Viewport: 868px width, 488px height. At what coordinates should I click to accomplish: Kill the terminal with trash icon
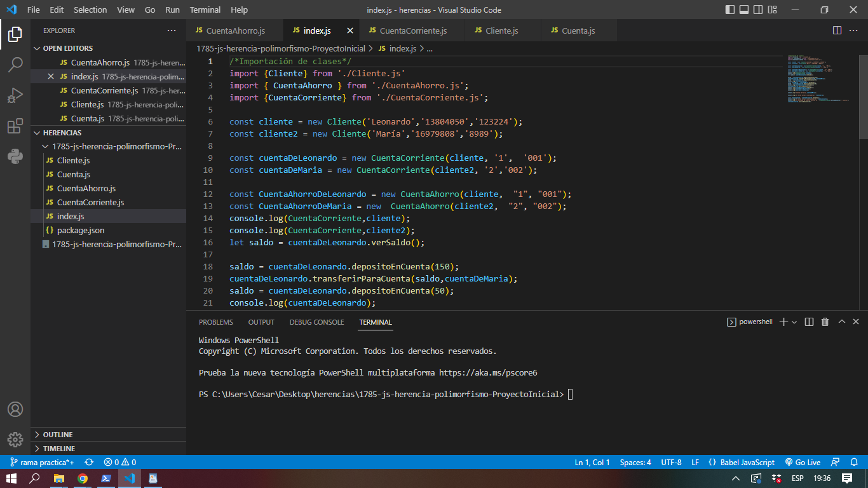pos(825,322)
